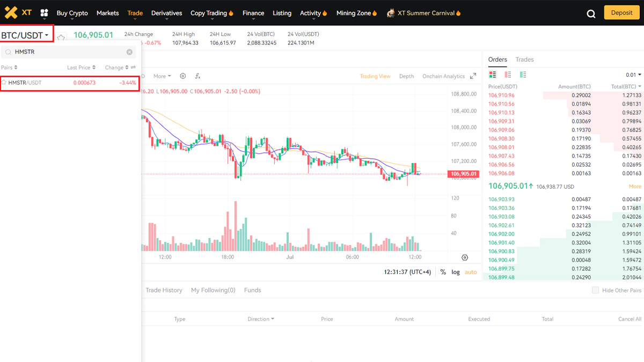This screenshot has height=362, width=644.
Task: Check the Hide Other Pairs box
Action: [595, 290]
